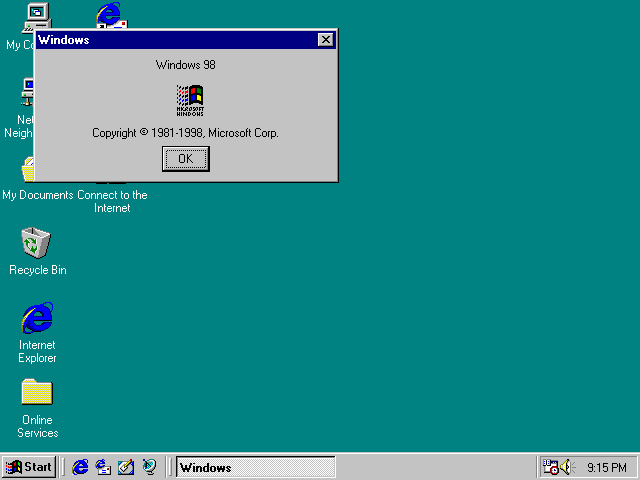Screen dimensions: 640x480
Task: Open the Start menu
Action: pyautogui.click(x=29, y=467)
